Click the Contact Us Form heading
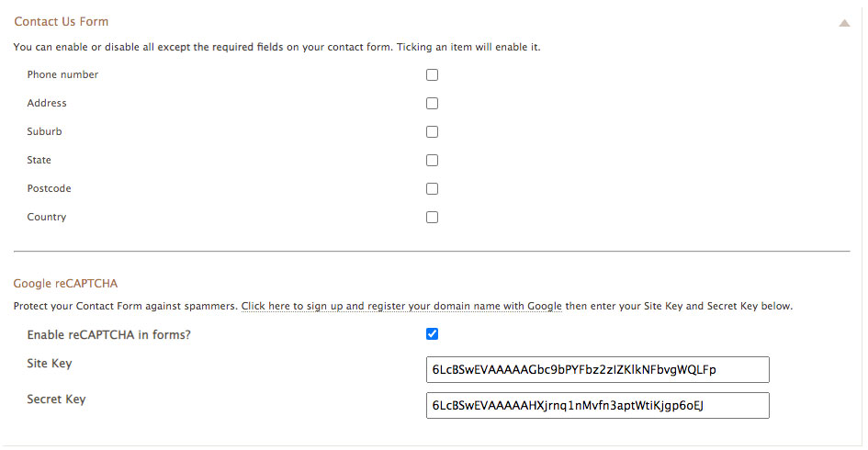The height and width of the screenshot is (450, 868). point(61,22)
